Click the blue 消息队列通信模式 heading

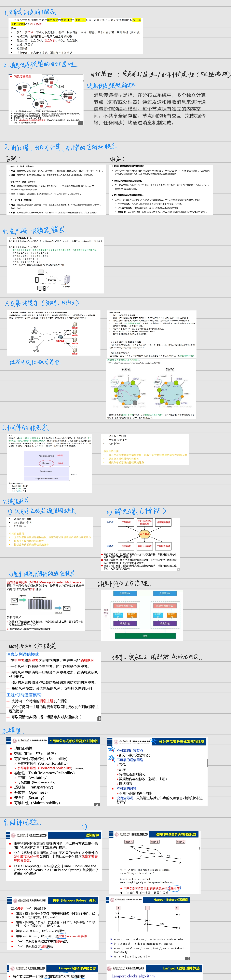pos(23,654)
